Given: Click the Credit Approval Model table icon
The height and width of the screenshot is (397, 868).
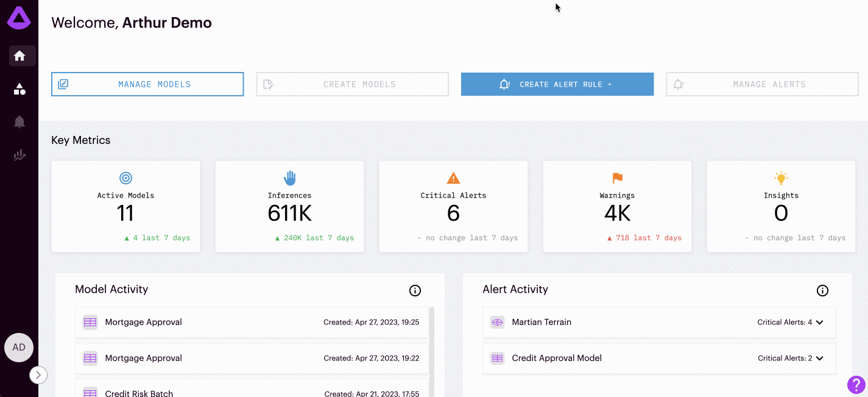Looking at the screenshot, I should [x=498, y=358].
